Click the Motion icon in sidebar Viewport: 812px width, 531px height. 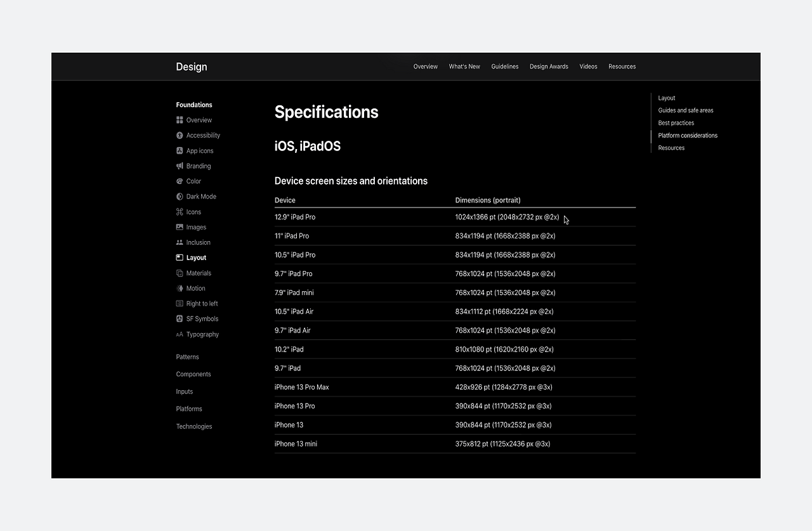[x=180, y=288]
